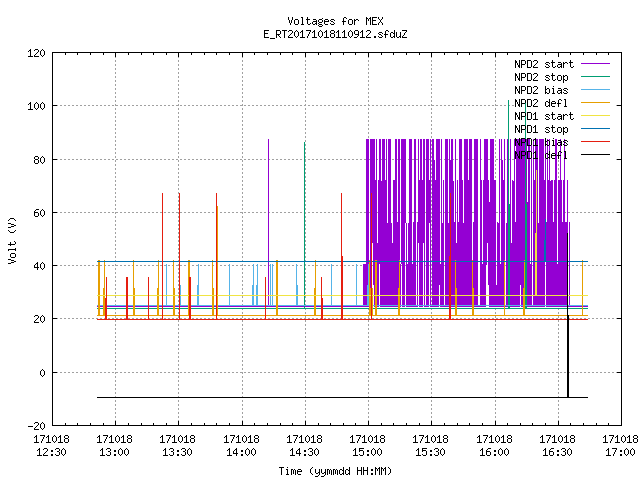The image size is (640, 480).
Task: Click the black NPD1 defl legend line
Action: pos(596,155)
